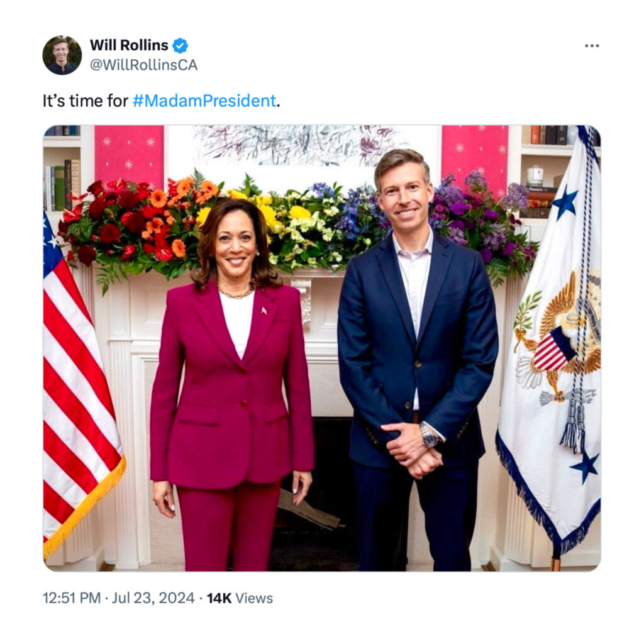This screenshot has height=644, width=644.
Task: Open the @WillRollinsCA handle link
Action: [x=144, y=65]
